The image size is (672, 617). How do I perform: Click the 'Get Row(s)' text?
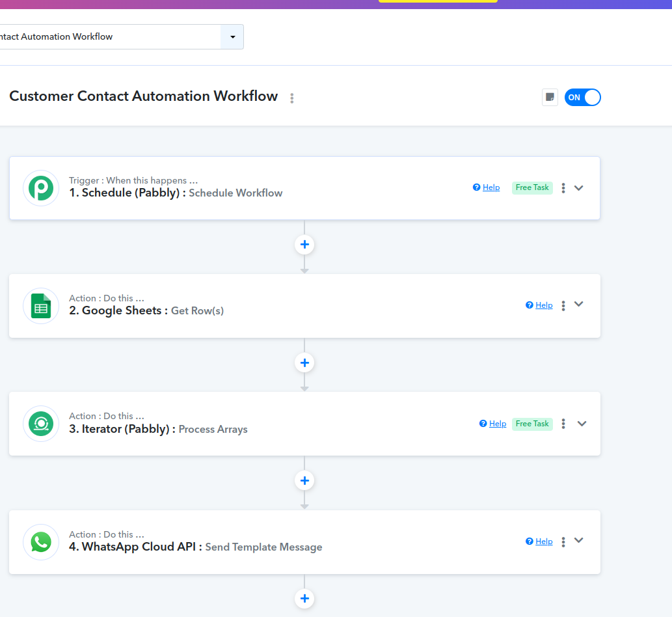[197, 311]
